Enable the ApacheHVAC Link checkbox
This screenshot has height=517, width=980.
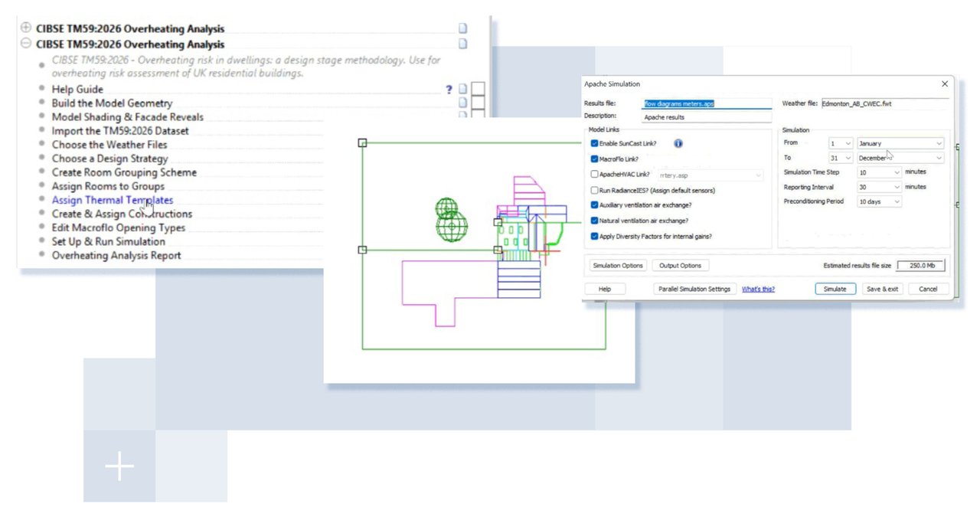point(595,175)
